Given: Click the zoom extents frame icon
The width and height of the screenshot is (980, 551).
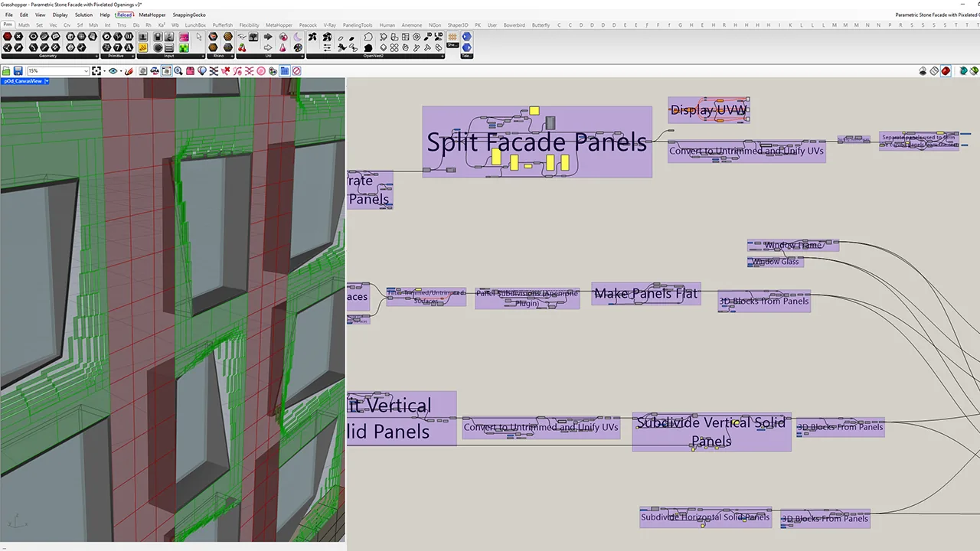Looking at the screenshot, I should [96, 71].
